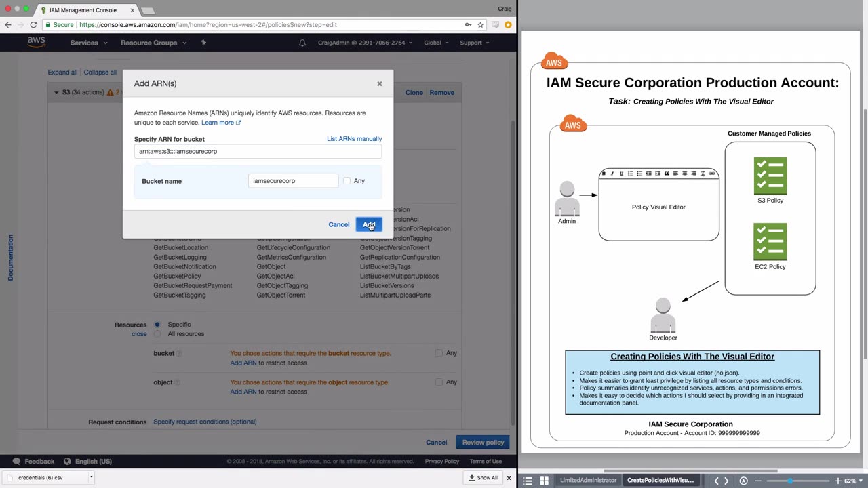Open the 62% zoom level dropdown

[x=853, y=481]
